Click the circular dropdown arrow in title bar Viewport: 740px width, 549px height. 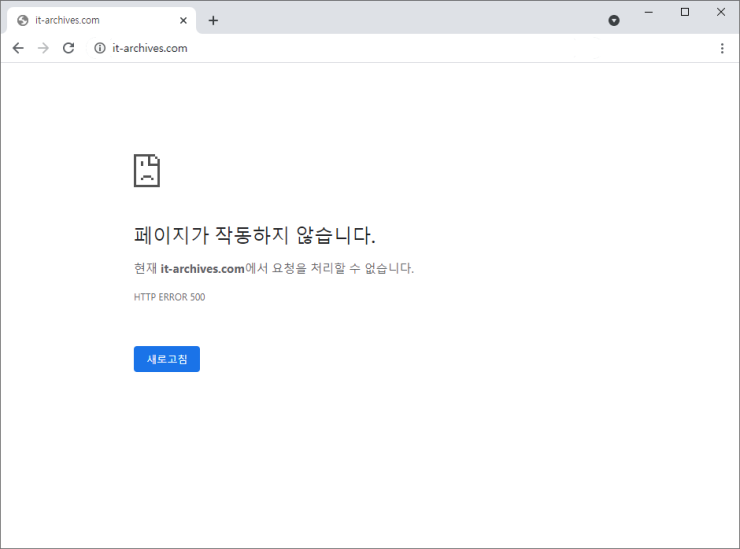point(614,20)
